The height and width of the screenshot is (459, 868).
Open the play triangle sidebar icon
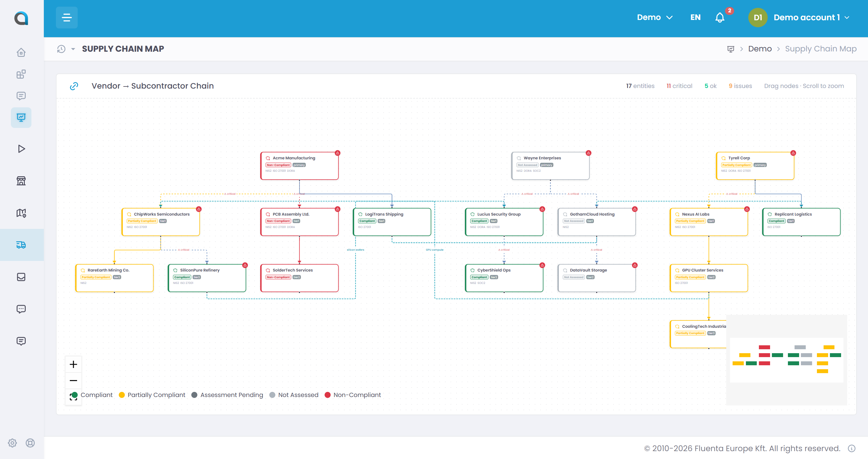tap(21, 149)
